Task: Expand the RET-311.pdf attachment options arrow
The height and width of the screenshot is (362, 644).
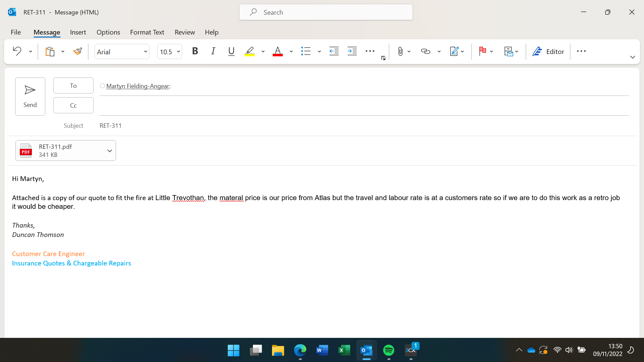Action: click(x=109, y=151)
